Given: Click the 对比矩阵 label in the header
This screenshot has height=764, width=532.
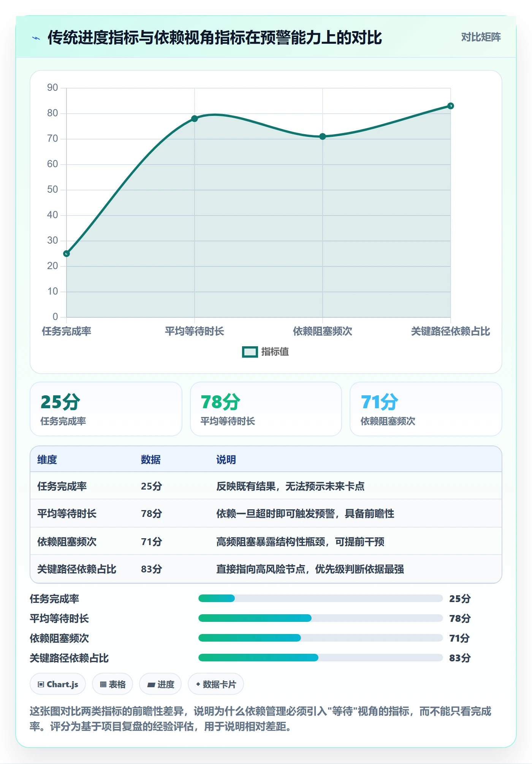Looking at the screenshot, I should (x=481, y=37).
